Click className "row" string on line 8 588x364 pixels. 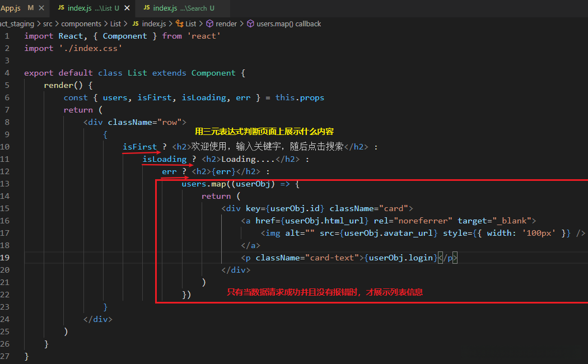tap(169, 122)
